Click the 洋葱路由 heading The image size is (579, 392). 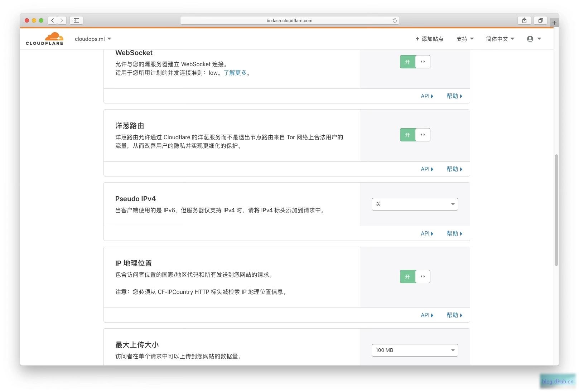[130, 126]
